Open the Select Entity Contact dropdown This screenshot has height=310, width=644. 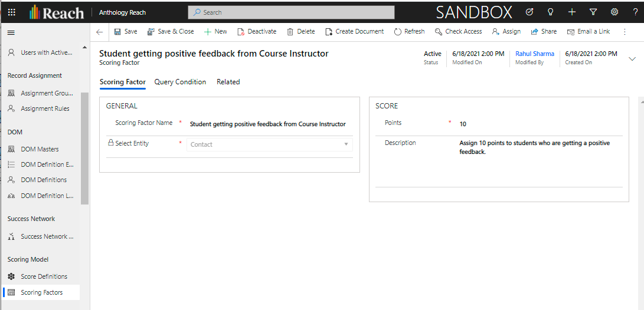click(x=269, y=144)
